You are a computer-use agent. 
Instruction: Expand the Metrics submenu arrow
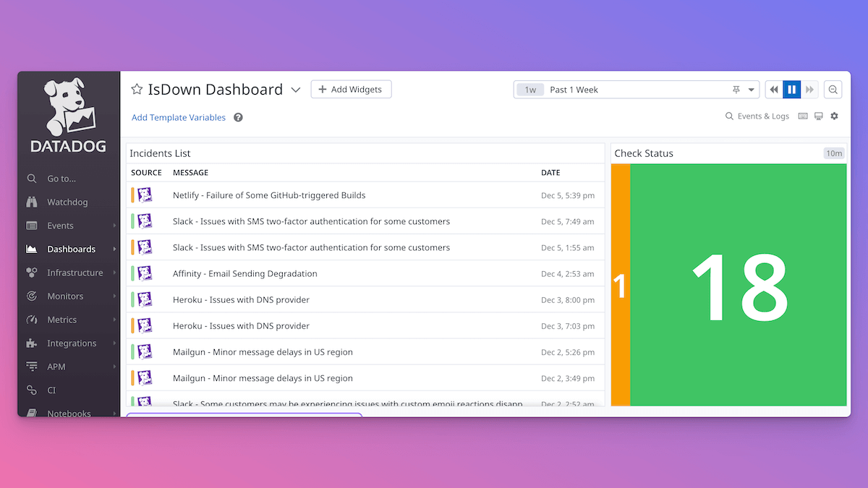114,320
